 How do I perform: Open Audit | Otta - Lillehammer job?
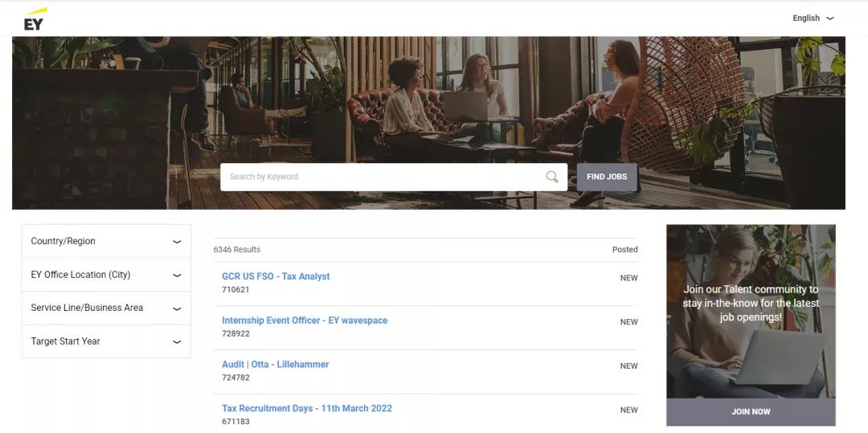[x=275, y=365]
